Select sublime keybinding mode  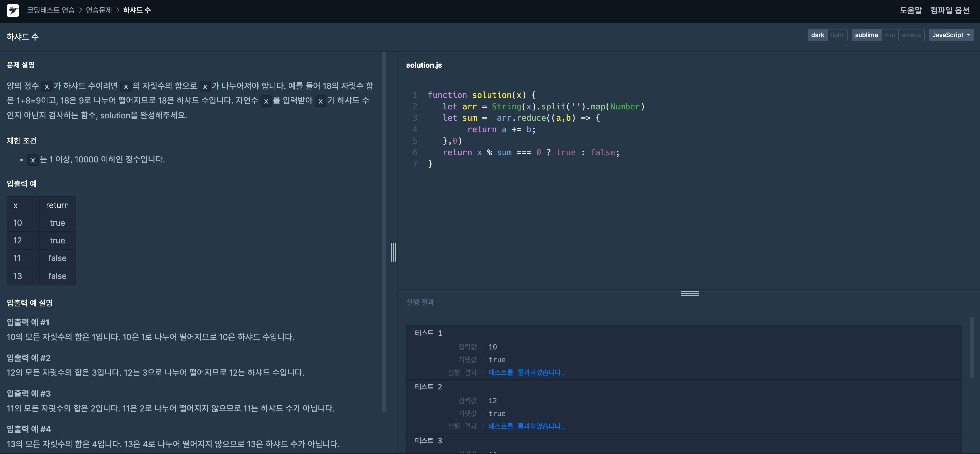click(866, 35)
